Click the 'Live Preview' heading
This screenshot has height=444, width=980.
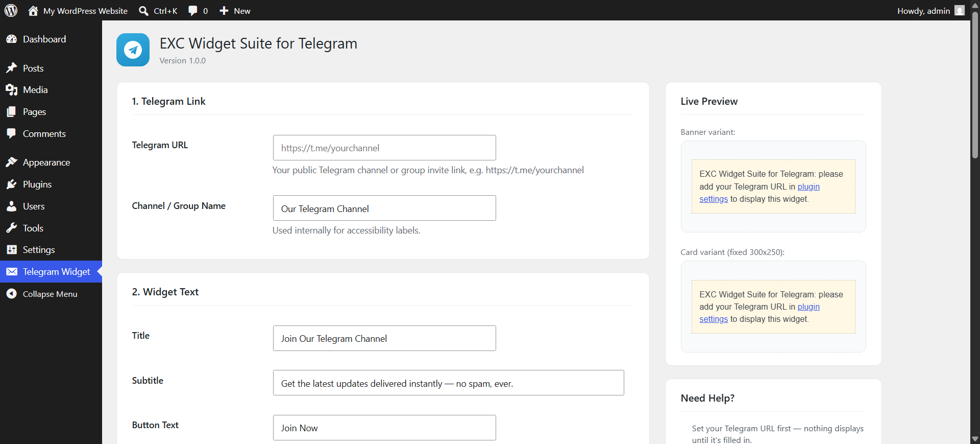click(x=709, y=101)
